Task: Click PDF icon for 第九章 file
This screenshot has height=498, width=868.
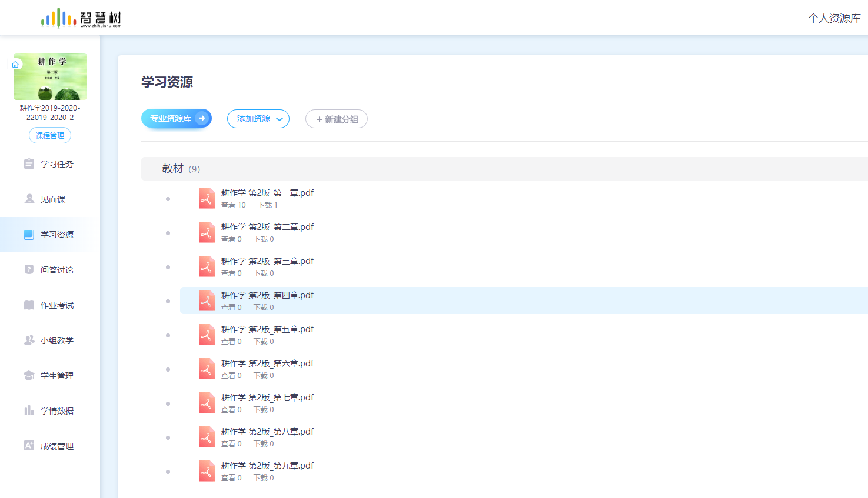Action: pyautogui.click(x=207, y=472)
